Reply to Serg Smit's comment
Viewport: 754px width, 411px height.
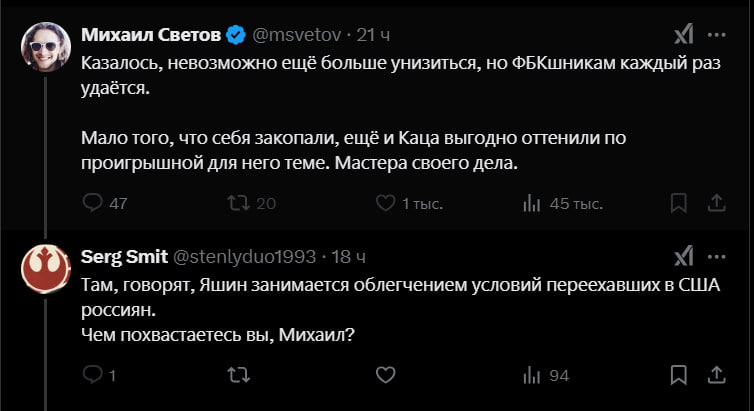coord(93,376)
